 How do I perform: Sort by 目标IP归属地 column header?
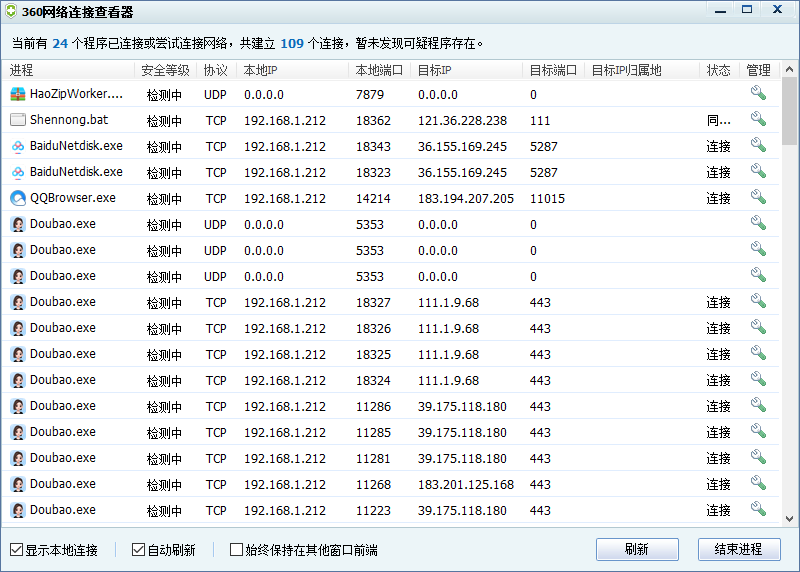(642, 70)
